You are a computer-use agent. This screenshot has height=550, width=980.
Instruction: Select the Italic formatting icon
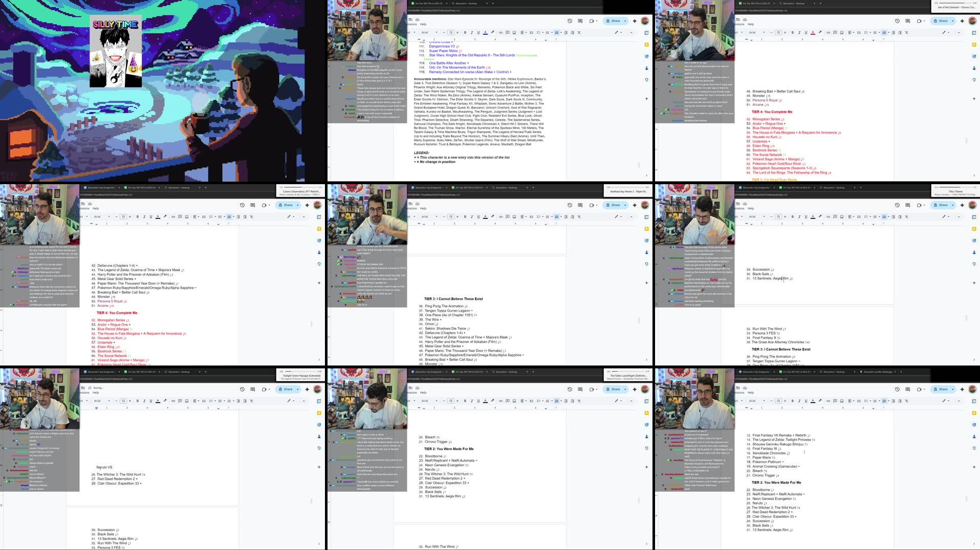472,32
